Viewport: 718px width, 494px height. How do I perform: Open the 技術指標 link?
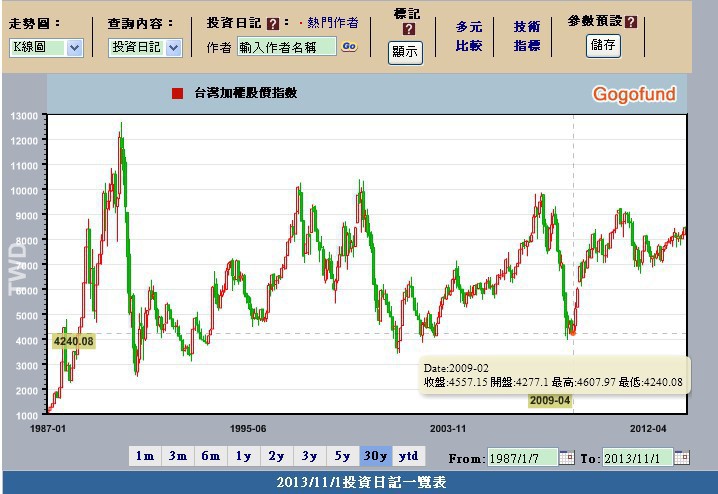click(x=527, y=36)
